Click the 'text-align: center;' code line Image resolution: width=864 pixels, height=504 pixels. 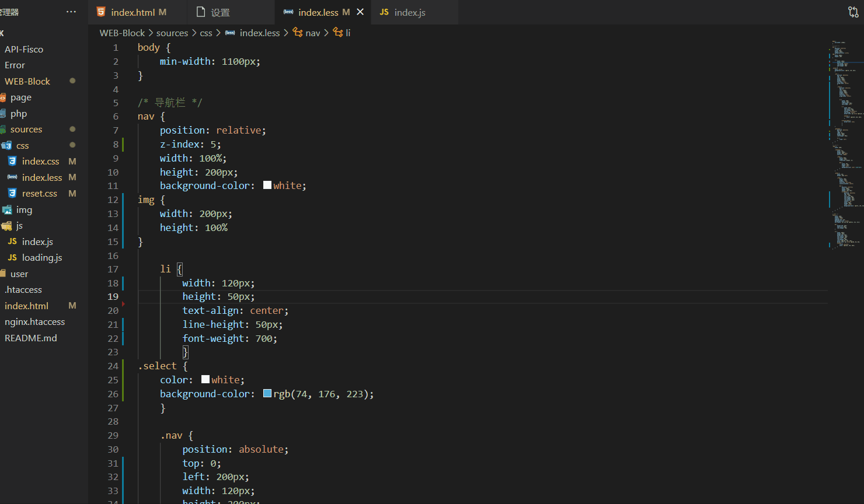coord(235,310)
